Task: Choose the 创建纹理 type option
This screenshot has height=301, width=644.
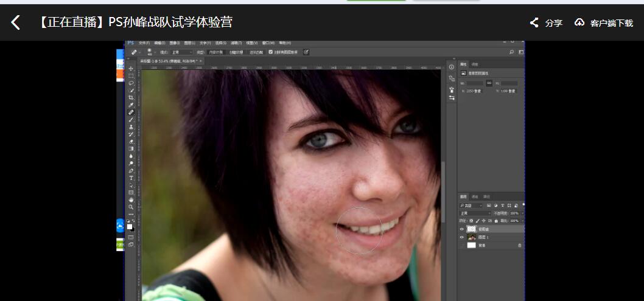Action: click(x=236, y=52)
